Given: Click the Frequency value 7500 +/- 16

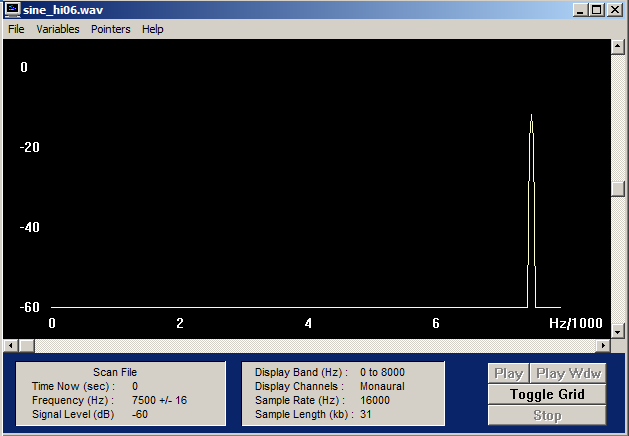Looking at the screenshot, I should (159, 400).
